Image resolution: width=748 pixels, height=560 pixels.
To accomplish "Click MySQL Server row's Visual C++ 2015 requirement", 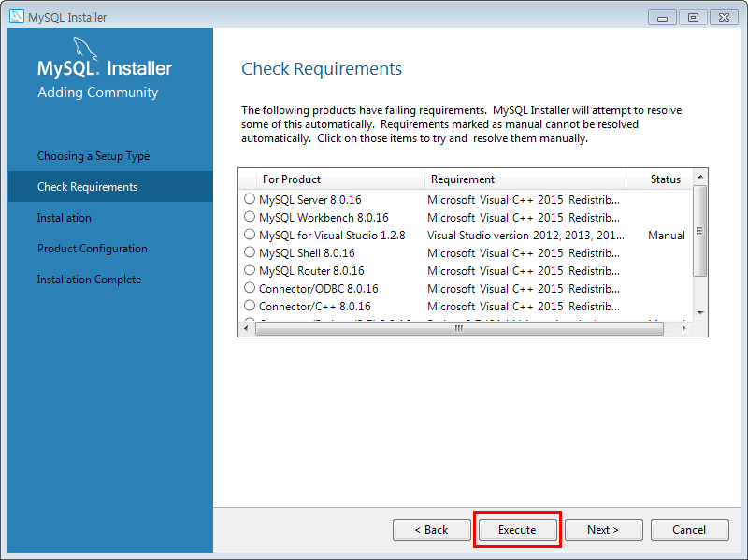I will point(524,199).
